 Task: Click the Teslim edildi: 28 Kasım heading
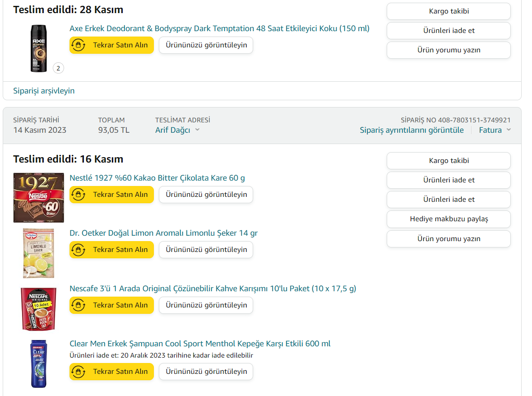tap(68, 10)
